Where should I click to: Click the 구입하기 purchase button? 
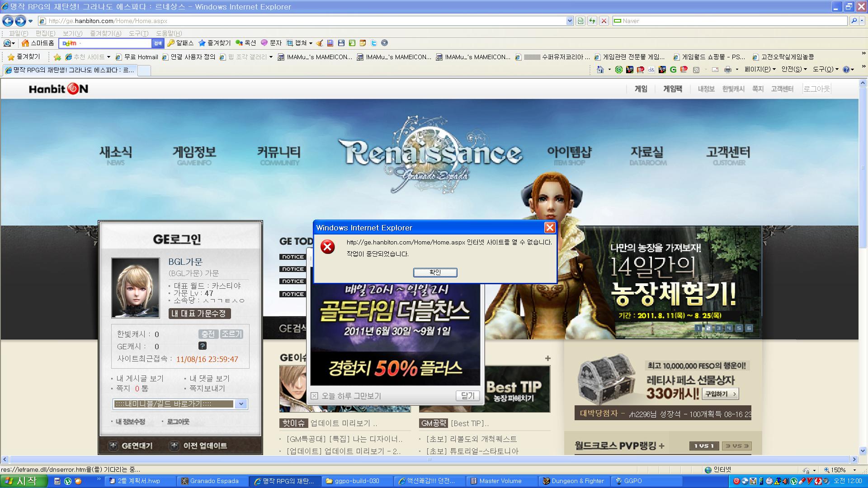pos(720,394)
